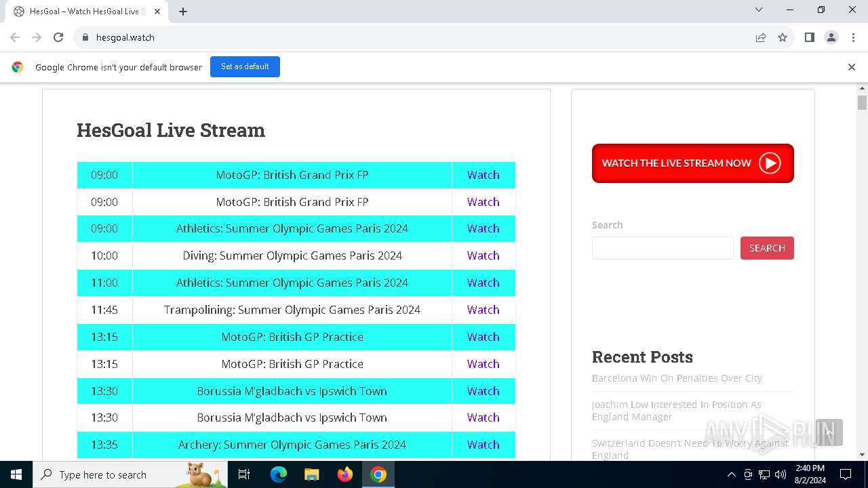
Task: Open File Explorer from taskbar
Action: coord(312,474)
